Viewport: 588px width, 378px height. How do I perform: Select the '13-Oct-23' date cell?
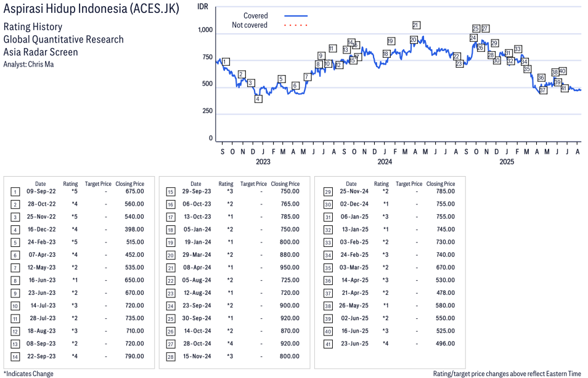(x=197, y=217)
